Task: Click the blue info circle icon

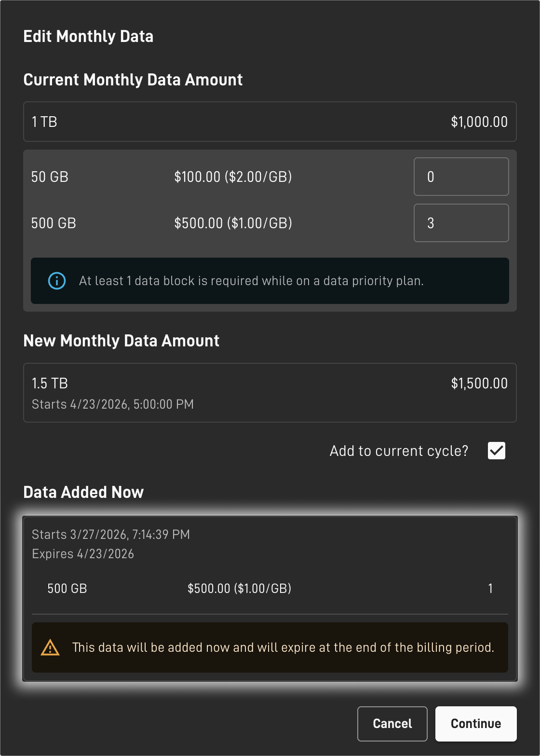Action: [x=57, y=281]
